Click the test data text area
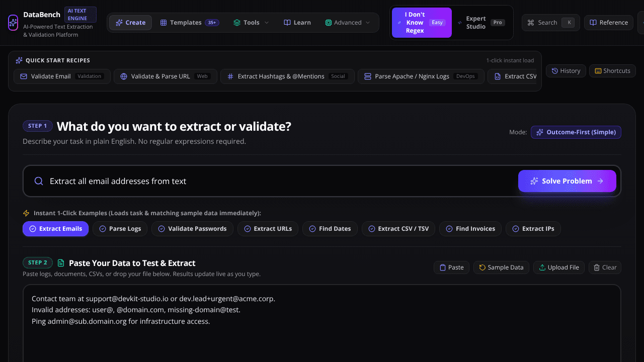644x362 pixels. tap(322, 323)
